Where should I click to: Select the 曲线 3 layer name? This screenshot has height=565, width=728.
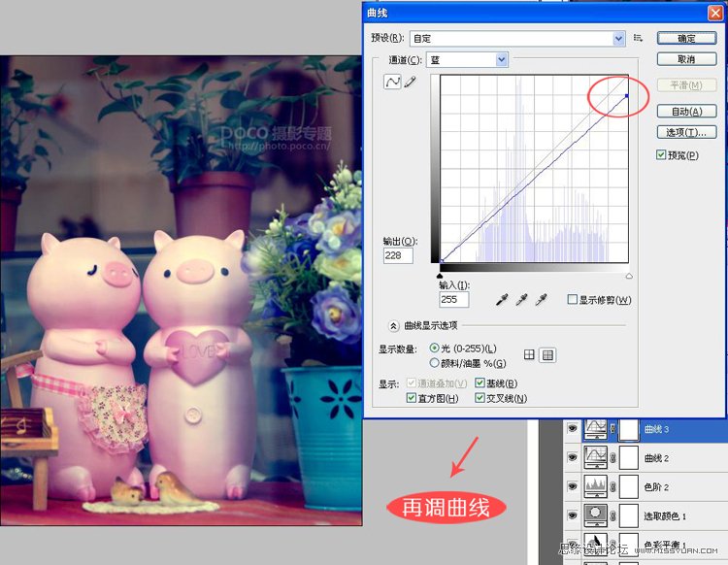[x=656, y=429]
